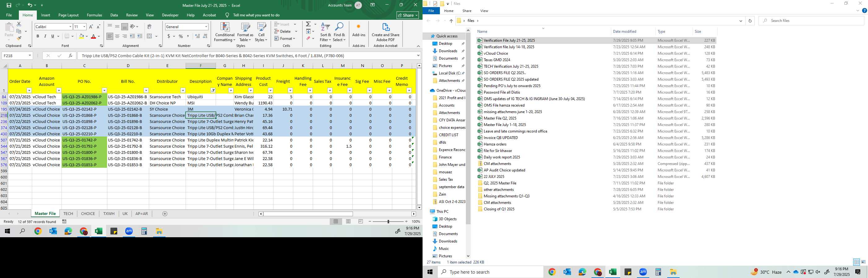Switch to the CHOICE sheet tab

point(88,214)
